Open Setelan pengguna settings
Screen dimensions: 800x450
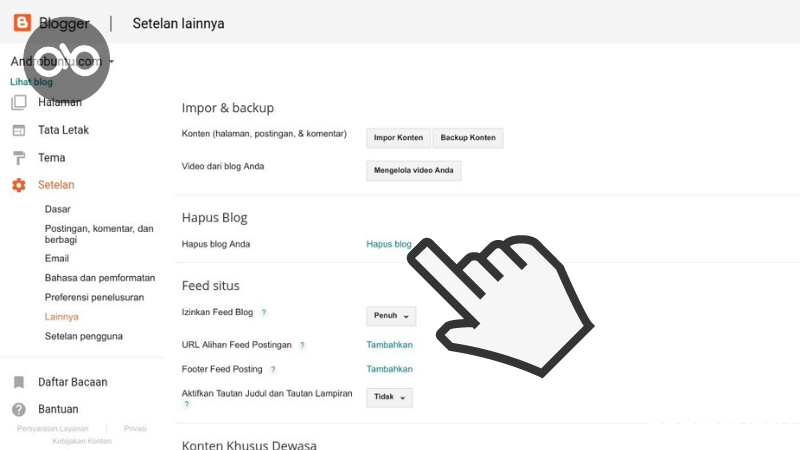84,336
